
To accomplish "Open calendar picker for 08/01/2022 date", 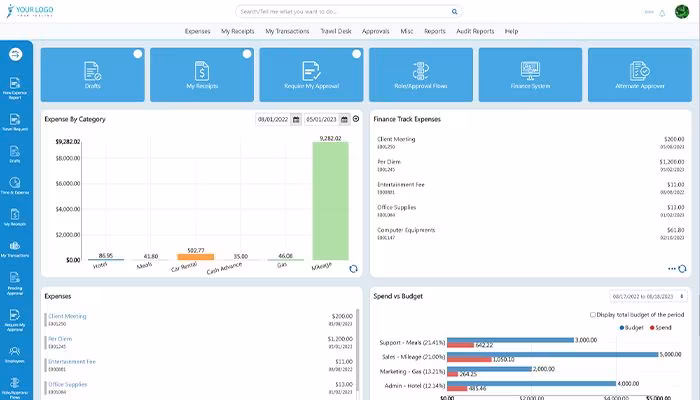I will click(x=296, y=120).
